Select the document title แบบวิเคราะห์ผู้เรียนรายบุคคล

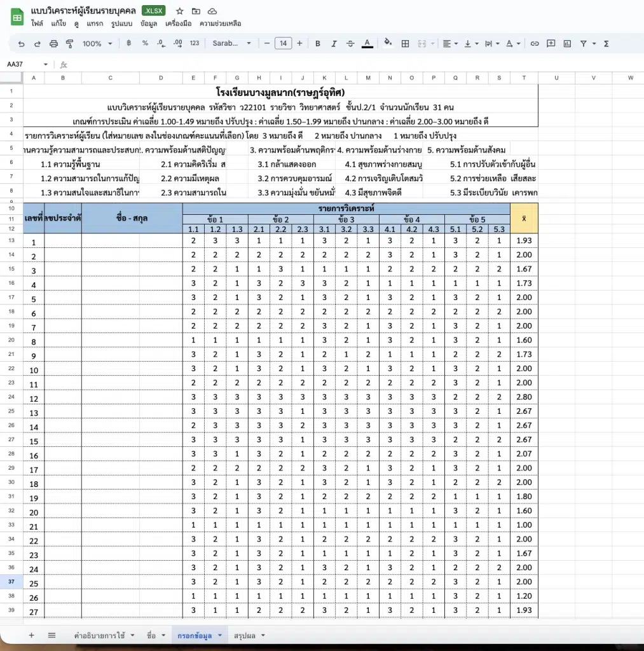click(83, 11)
